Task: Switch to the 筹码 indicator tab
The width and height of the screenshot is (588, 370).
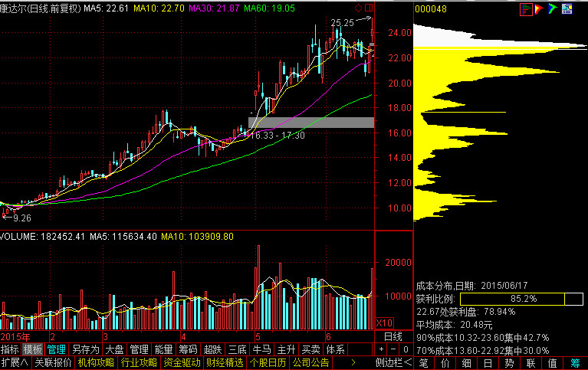Action: tap(188, 349)
